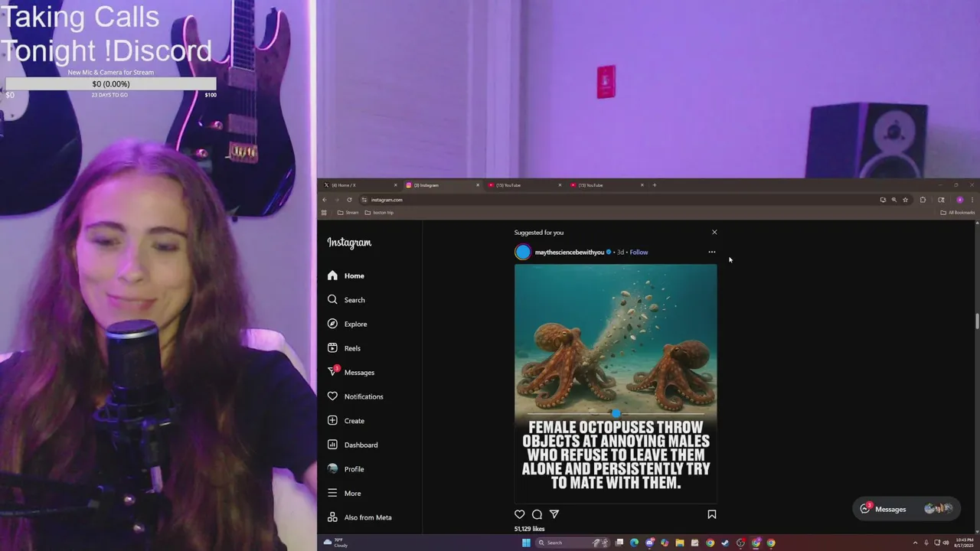Show hidden system tray icons
980x551 pixels.
(x=915, y=543)
